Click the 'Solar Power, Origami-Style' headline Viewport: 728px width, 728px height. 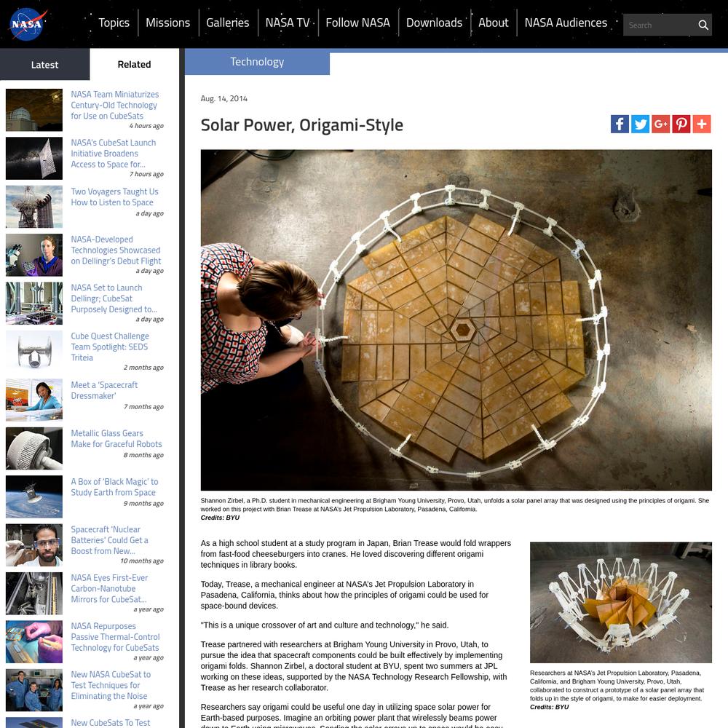[302, 125]
